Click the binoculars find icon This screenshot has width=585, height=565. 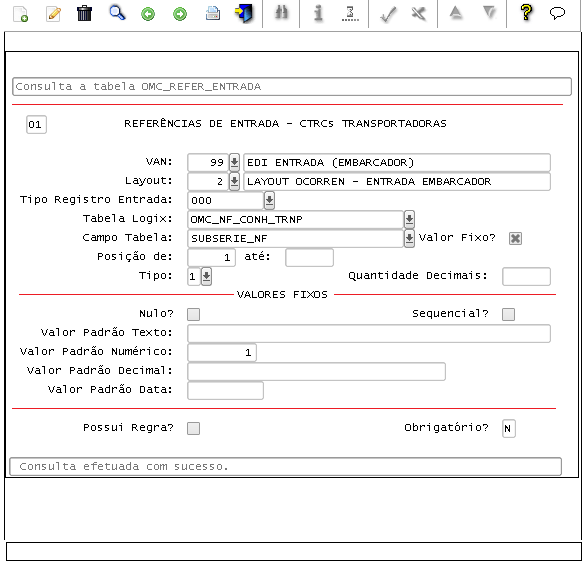tap(282, 13)
